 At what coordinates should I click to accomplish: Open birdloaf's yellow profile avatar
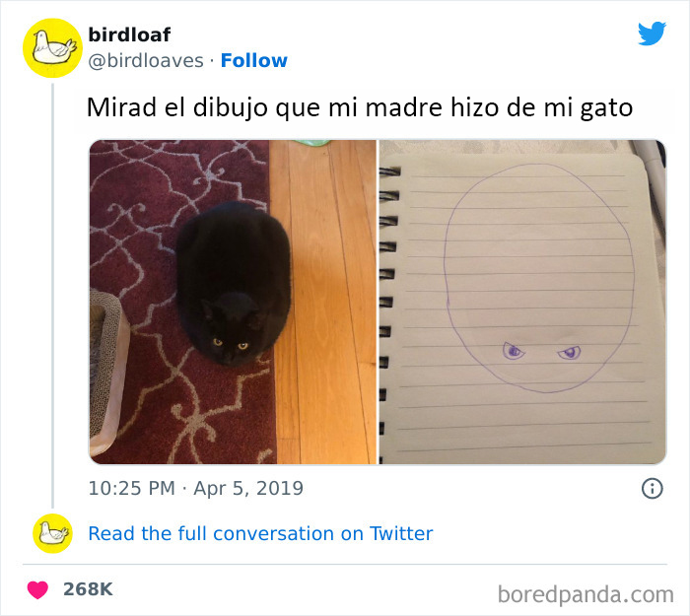tap(52, 48)
